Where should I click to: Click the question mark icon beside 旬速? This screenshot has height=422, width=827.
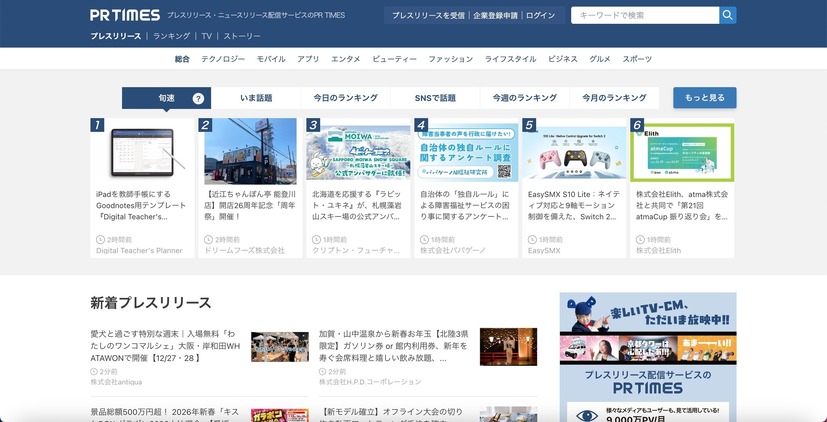pos(198,99)
